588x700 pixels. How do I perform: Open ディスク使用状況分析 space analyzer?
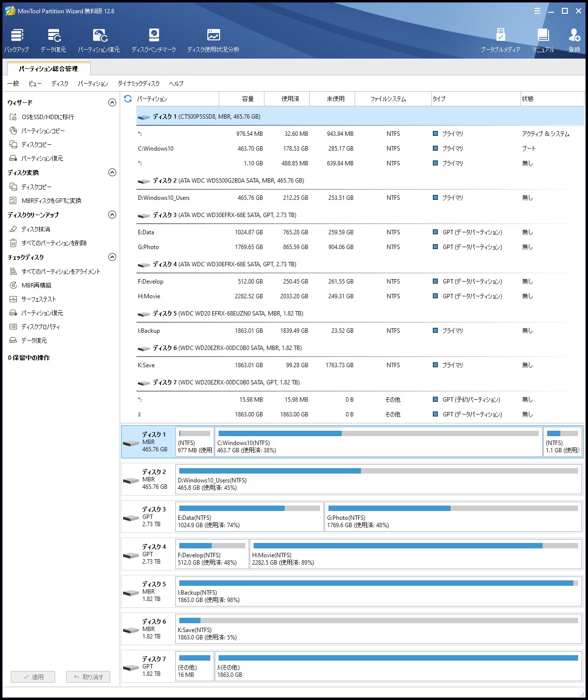(x=213, y=40)
